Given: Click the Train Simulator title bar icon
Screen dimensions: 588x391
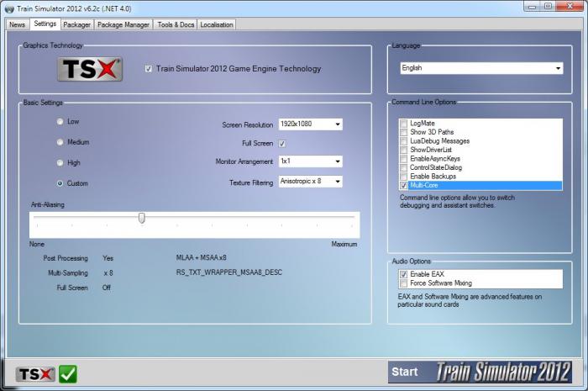Looking at the screenshot, I should [x=9, y=8].
